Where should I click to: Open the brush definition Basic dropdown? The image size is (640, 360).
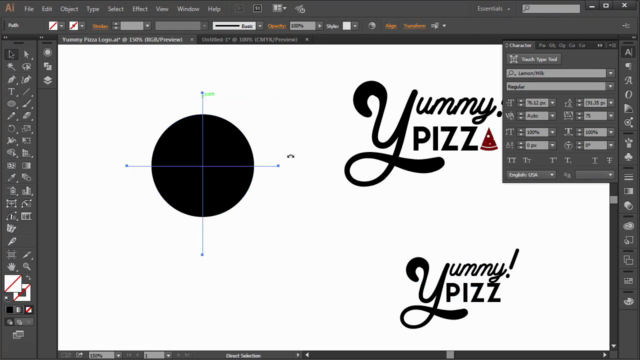click(x=260, y=26)
